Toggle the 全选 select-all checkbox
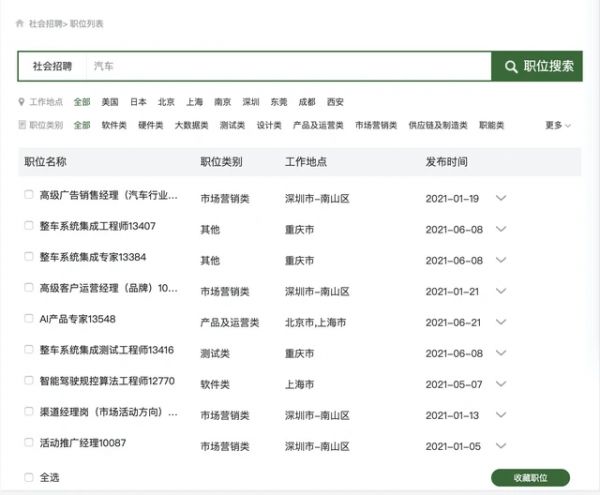The image size is (600, 495). 29,477
